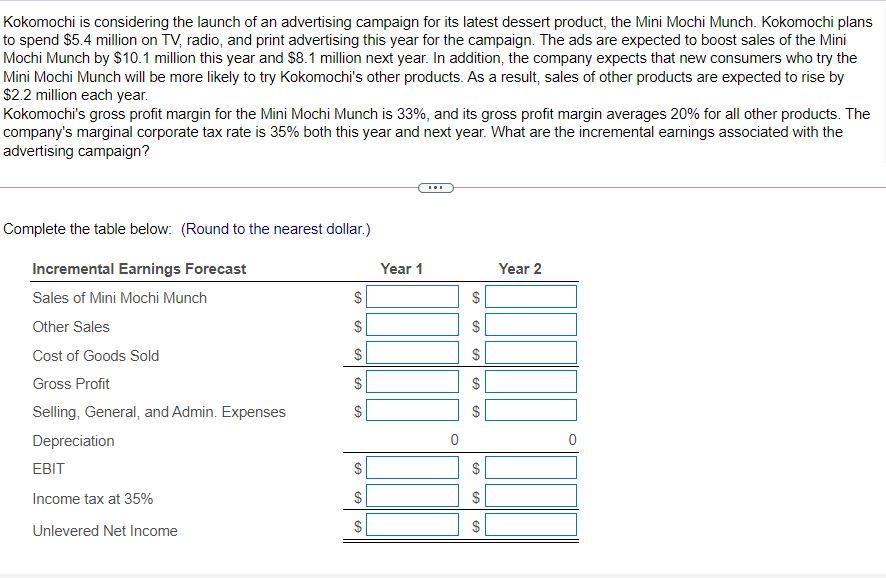The width and height of the screenshot is (886, 578).
Task: Click inside the Year 1 Income tax field
Action: click(410, 494)
